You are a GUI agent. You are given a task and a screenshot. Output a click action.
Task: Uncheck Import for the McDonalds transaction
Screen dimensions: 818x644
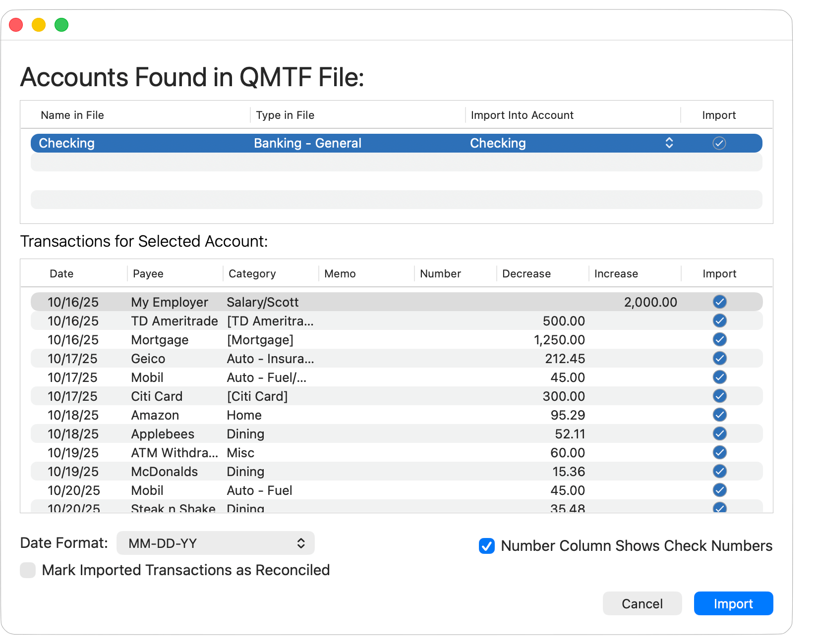click(719, 471)
